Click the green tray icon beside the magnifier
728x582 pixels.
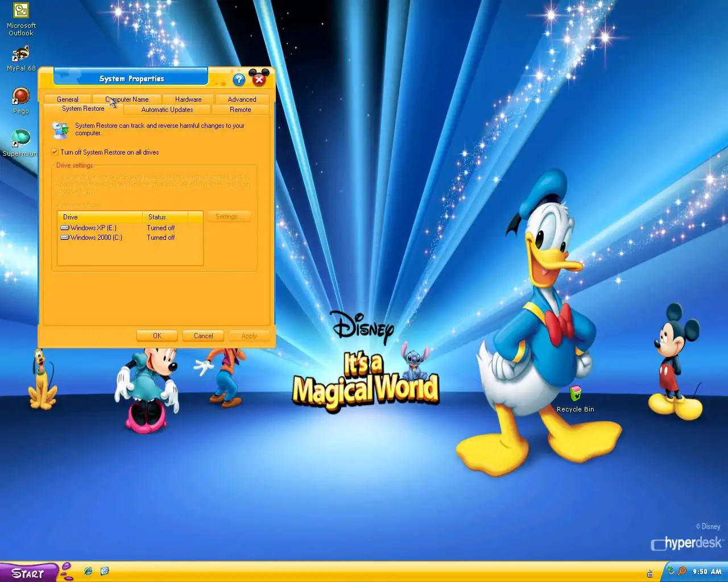click(x=671, y=571)
